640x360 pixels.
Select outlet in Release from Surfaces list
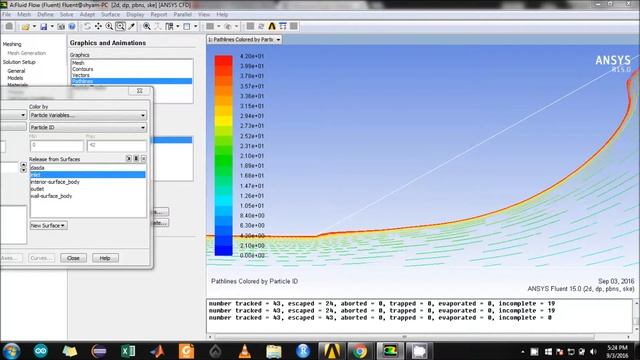click(x=88, y=189)
